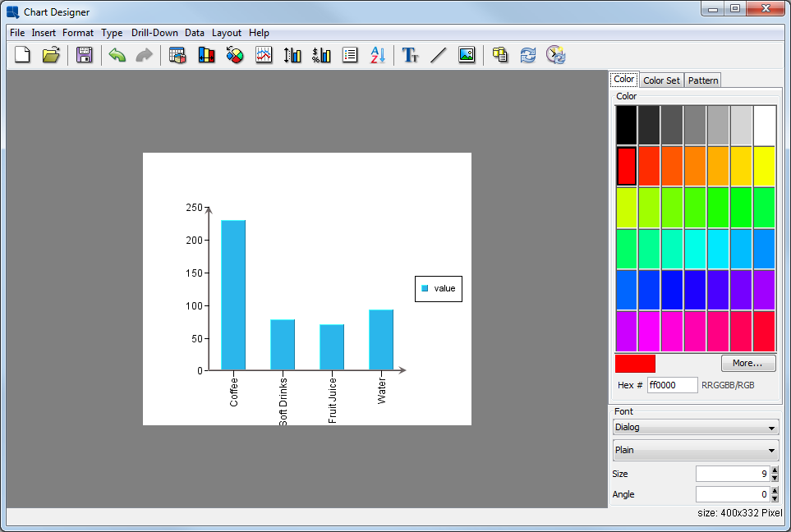This screenshot has width=791, height=532.
Task: Click the font Size value field
Action: [x=733, y=474]
